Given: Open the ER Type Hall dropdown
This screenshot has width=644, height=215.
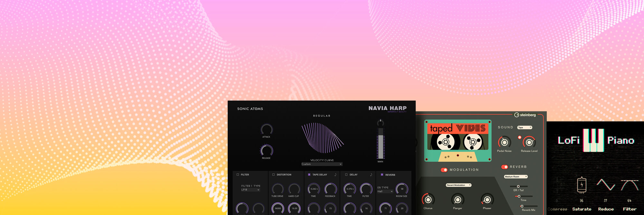Looking at the screenshot, I should coord(385,191).
